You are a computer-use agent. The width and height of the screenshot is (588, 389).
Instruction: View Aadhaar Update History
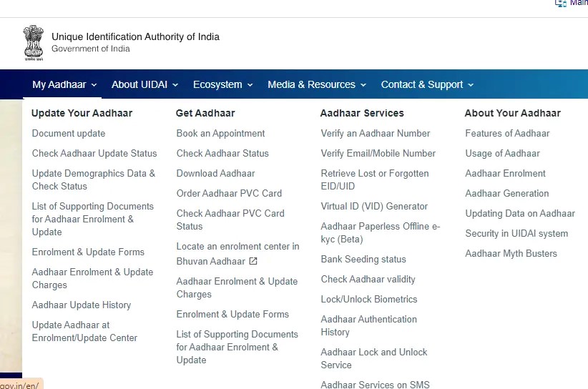pyautogui.click(x=82, y=305)
